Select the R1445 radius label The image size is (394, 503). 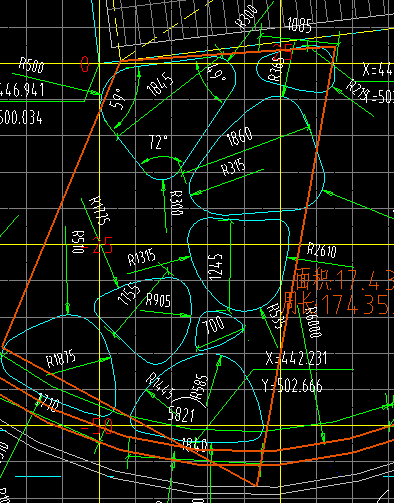(x=160, y=386)
